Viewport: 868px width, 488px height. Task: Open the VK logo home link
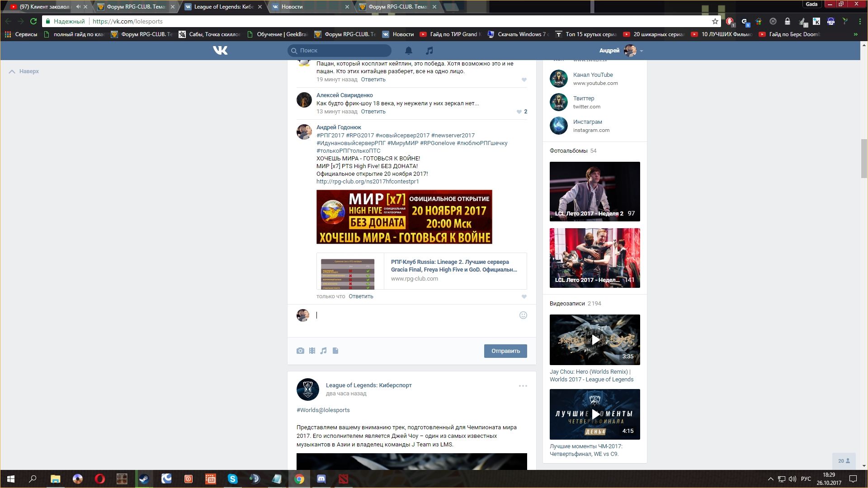pyautogui.click(x=220, y=50)
